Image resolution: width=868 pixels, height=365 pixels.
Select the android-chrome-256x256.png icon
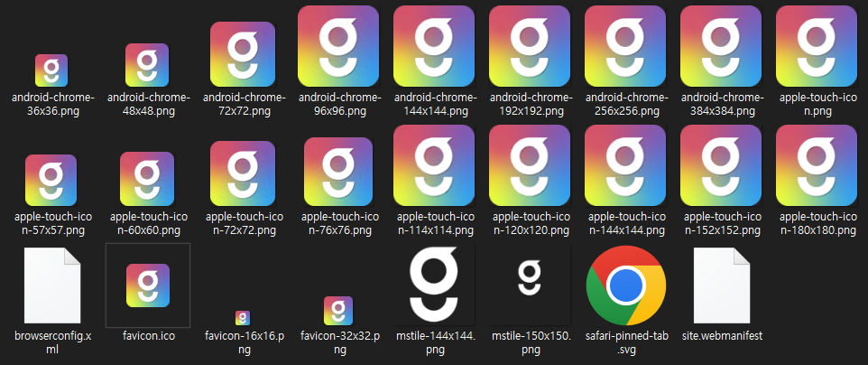coord(625,46)
